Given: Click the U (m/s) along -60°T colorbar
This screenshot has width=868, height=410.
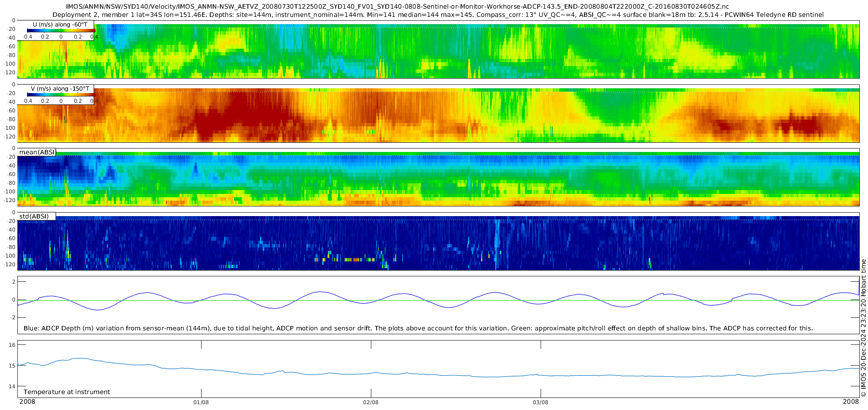Looking at the screenshot, I should coord(60,31).
